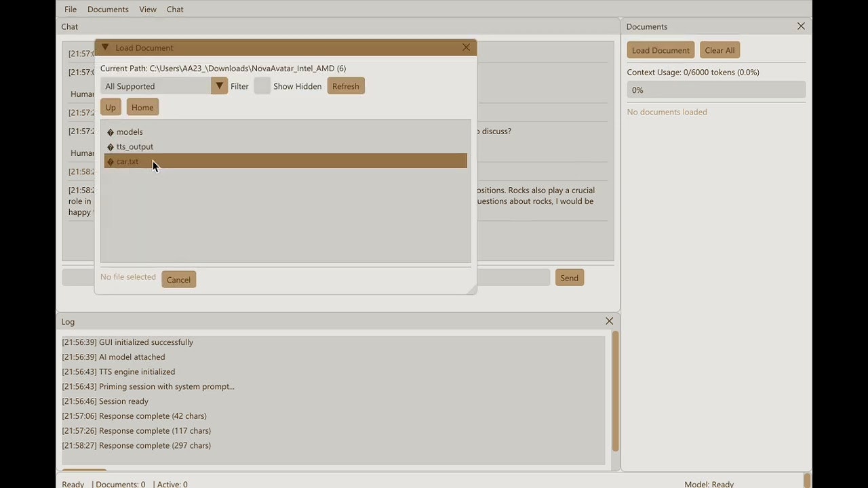
Task: Open the Chat menu
Action: click(x=175, y=9)
